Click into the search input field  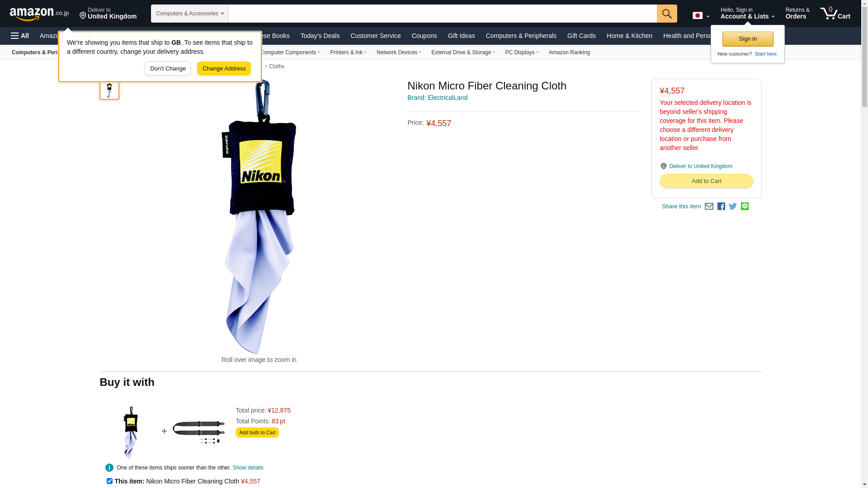[x=442, y=14]
